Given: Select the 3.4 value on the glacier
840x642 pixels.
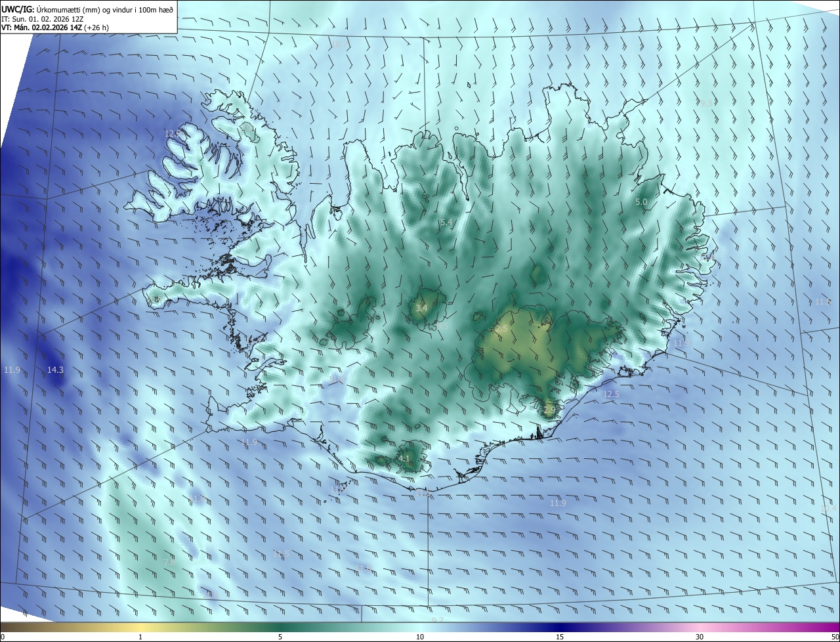Looking at the screenshot, I should (x=421, y=308).
